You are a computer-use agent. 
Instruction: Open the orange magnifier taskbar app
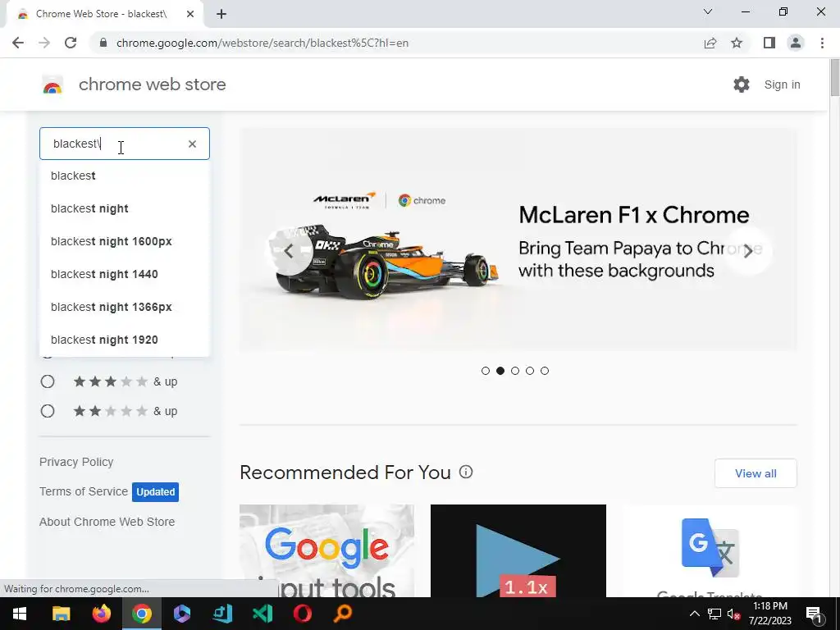pos(343,614)
